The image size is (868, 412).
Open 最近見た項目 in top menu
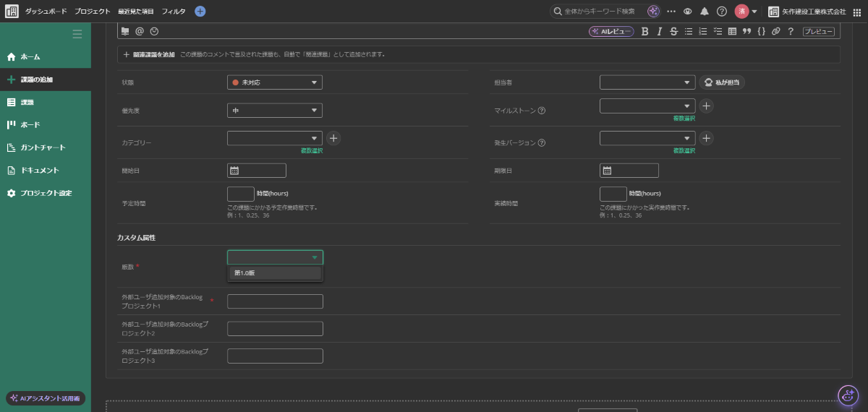pyautogui.click(x=136, y=12)
